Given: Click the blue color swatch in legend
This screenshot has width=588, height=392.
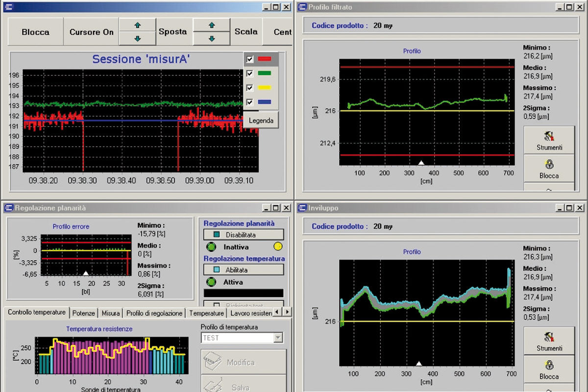Looking at the screenshot, I should point(264,102).
